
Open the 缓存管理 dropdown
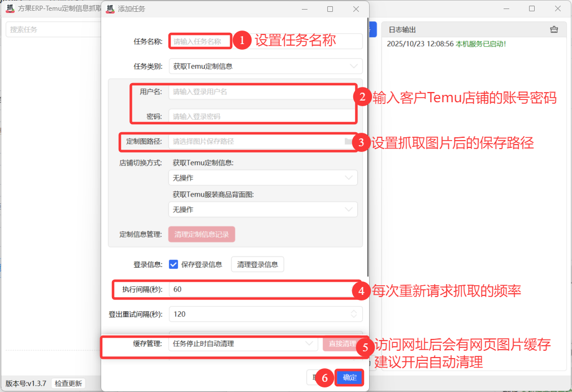[x=243, y=343]
